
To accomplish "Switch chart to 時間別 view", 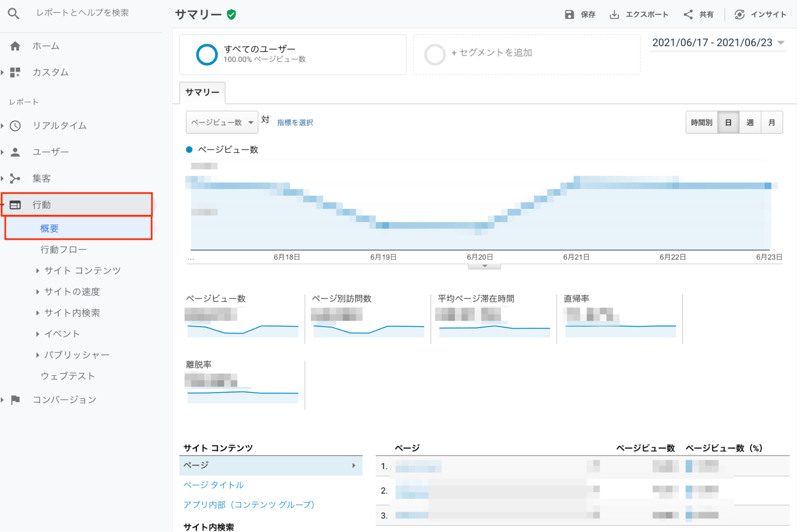I will (702, 122).
